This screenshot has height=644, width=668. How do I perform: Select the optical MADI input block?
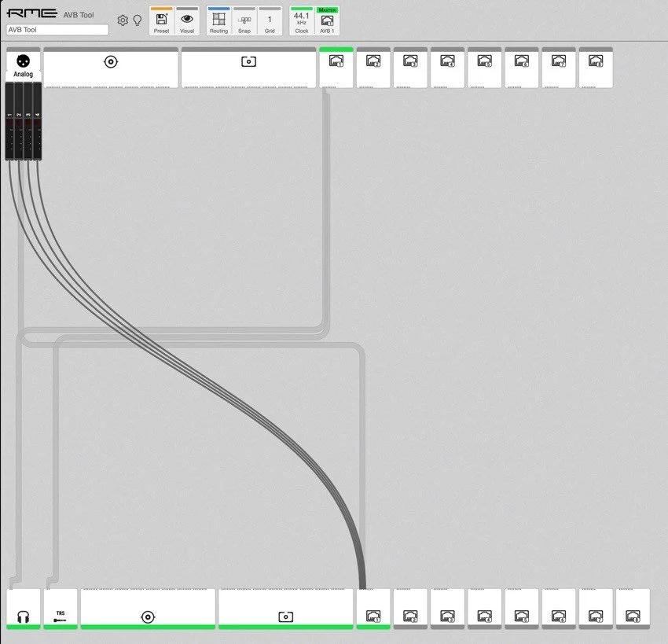(x=249, y=68)
